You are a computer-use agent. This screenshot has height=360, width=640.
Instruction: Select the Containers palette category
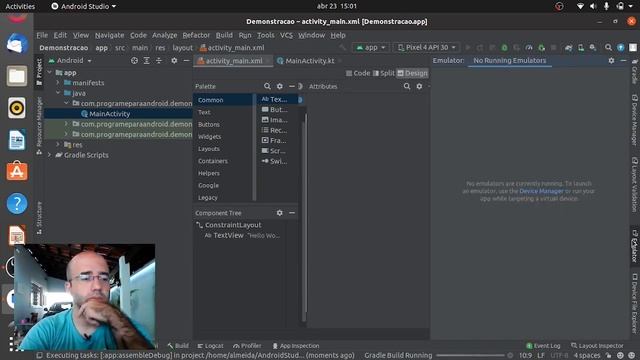point(222,161)
